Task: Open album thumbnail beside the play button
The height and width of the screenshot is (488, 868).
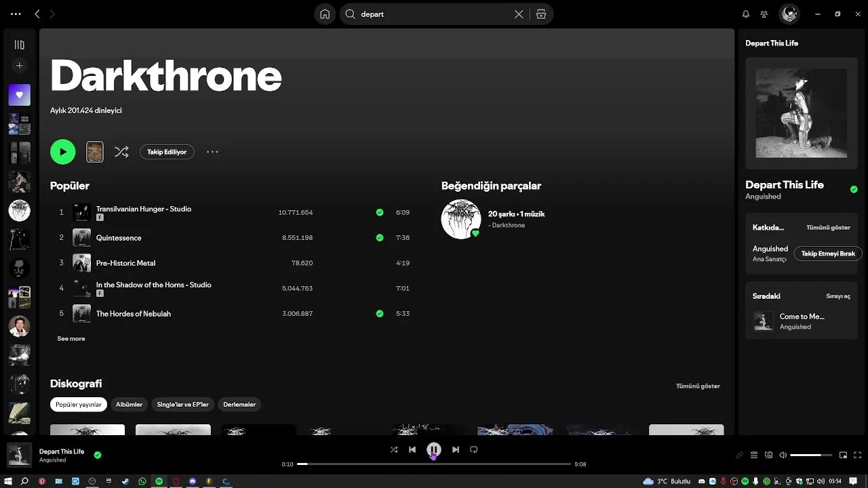Action: 95,152
